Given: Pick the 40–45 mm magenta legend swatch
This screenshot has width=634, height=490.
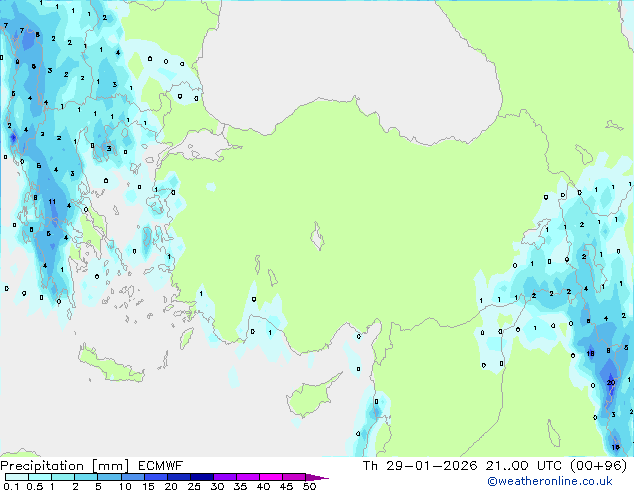Looking at the screenshot, I should coord(271,477).
